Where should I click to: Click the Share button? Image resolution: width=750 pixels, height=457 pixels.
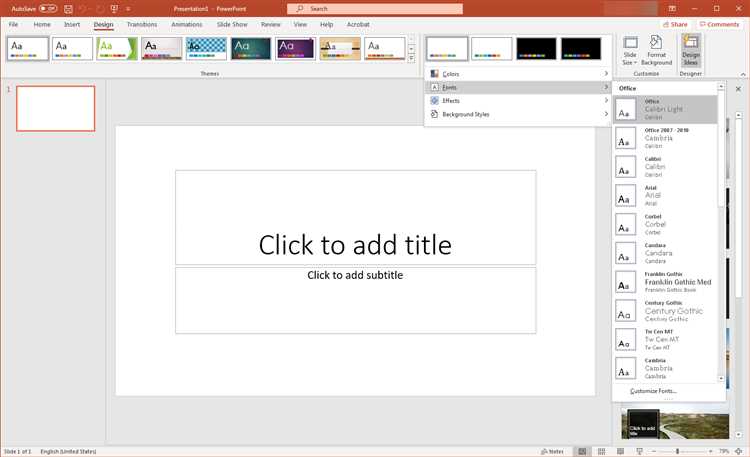point(675,24)
